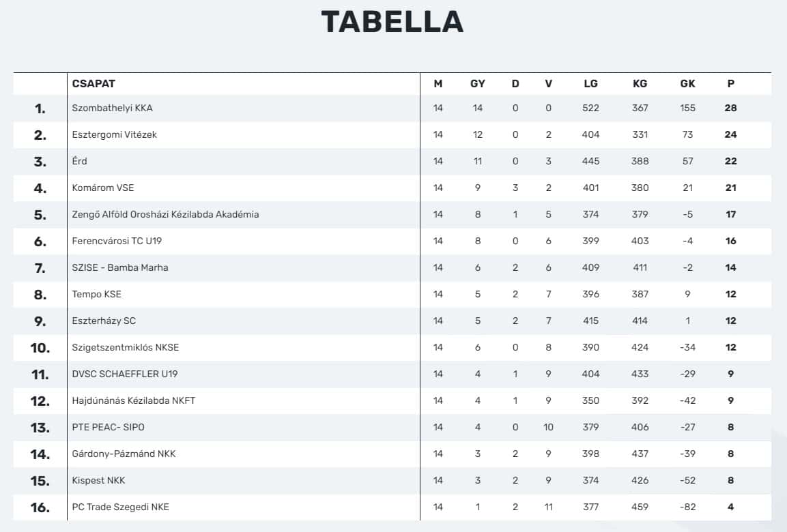Viewport: 787px width, 532px height.
Task: Select the GK goal difference header
Action: coord(687,84)
